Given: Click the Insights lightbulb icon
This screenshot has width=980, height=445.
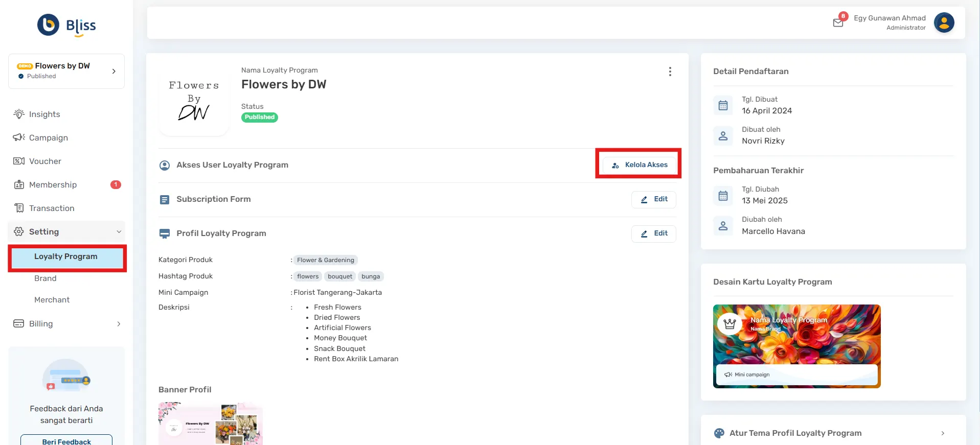Looking at the screenshot, I should click(x=19, y=114).
